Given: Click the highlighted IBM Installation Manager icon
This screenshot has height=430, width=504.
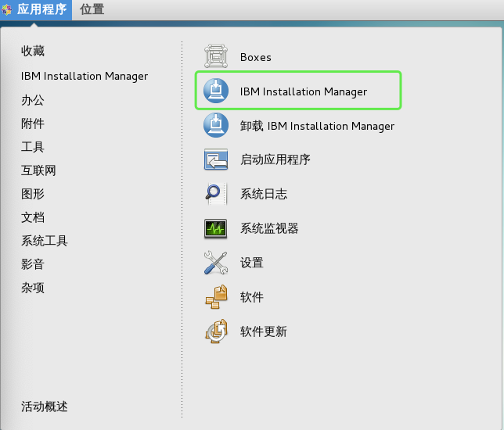Looking at the screenshot, I should [216, 91].
